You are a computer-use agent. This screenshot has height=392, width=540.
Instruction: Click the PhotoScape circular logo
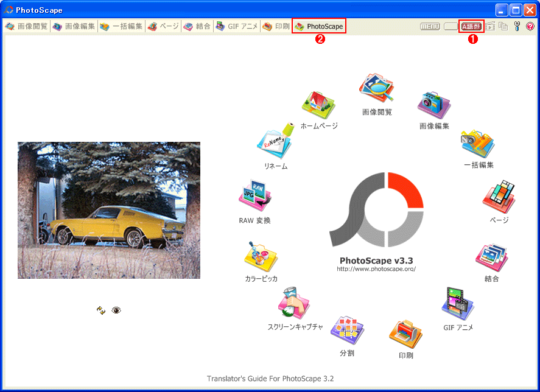click(376, 210)
